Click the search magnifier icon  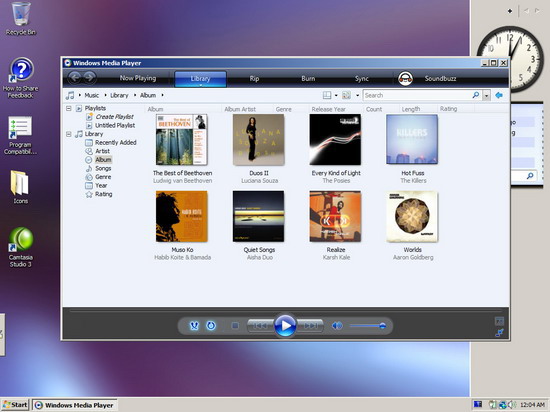[x=475, y=95]
